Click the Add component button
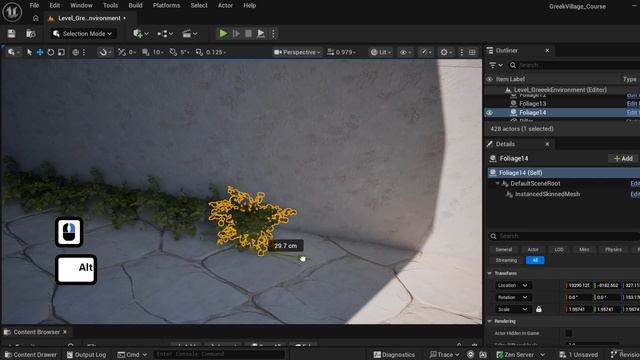The width and height of the screenshot is (640, 360). coord(623,158)
